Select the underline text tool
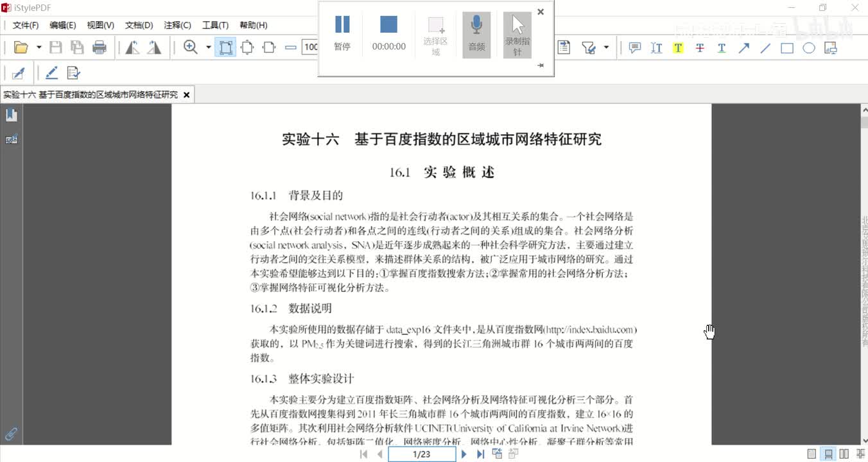The width and height of the screenshot is (868, 462). click(722, 47)
